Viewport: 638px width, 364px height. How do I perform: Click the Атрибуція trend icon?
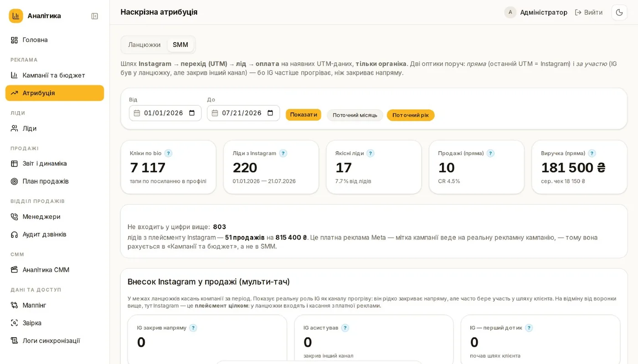pyautogui.click(x=15, y=93)
